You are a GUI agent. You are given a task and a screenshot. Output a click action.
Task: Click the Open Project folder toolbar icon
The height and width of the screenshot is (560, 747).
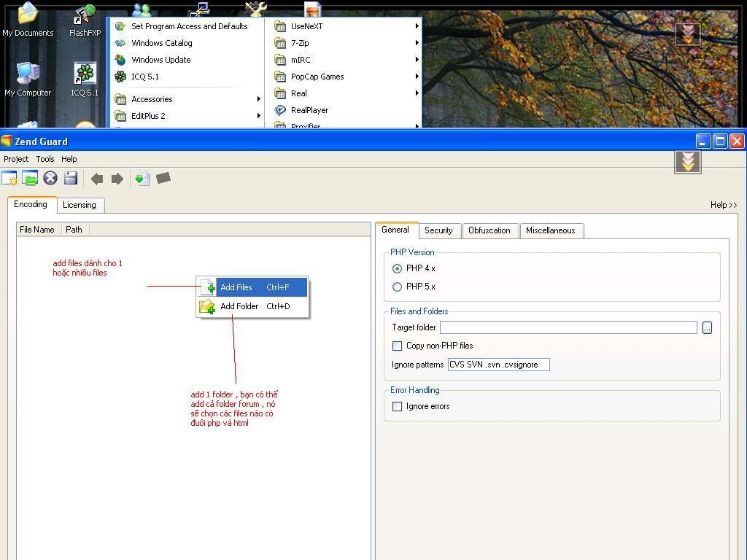[29, 178]
